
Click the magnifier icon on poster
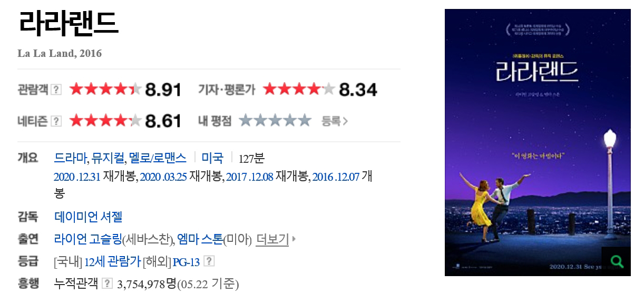pos(616,261)
